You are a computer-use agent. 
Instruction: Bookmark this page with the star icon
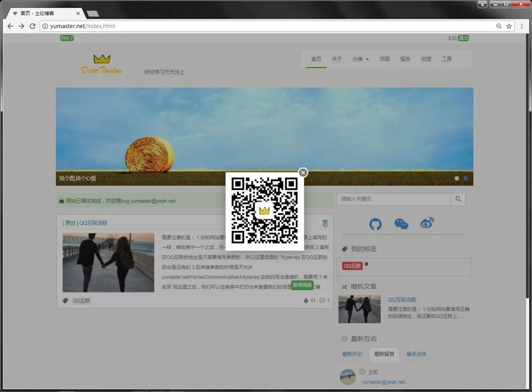point(509,26)
